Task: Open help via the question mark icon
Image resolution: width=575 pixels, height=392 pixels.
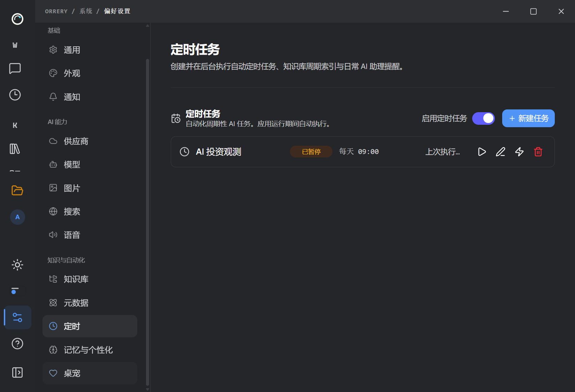Action: (x=17, y=344)
